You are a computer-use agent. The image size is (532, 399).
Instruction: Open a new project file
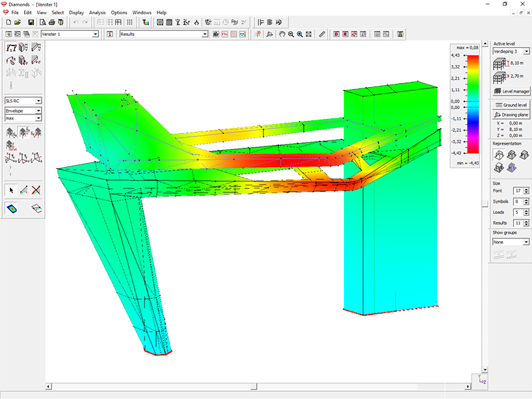[x=8, y=21]
